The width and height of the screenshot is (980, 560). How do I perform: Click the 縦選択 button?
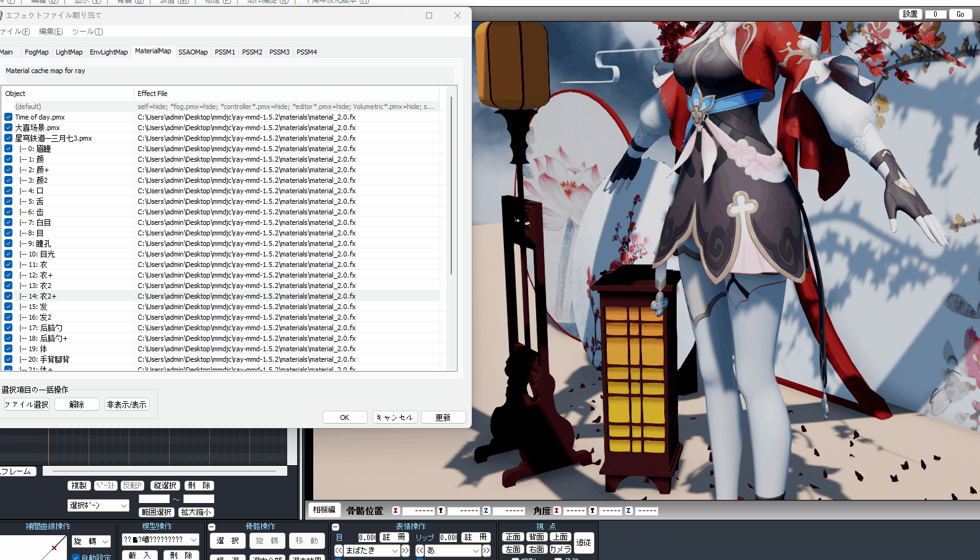165,486
